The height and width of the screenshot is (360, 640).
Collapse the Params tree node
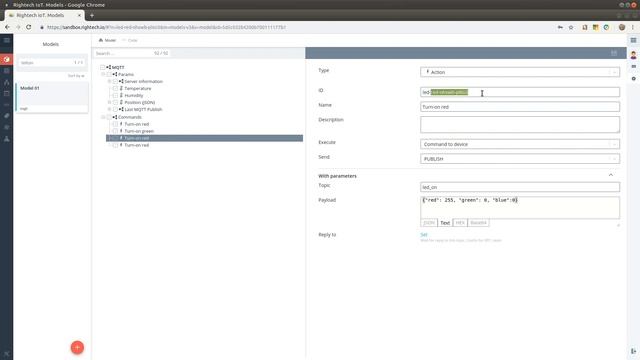click(x=103, y=75)
